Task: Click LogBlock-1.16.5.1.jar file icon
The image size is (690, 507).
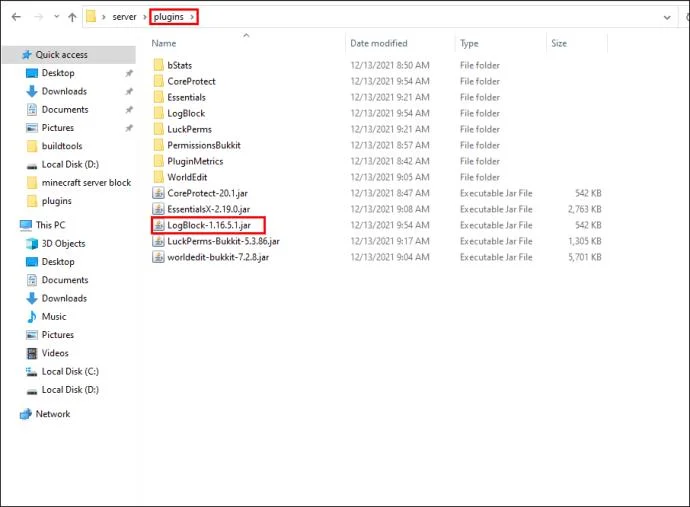Action: click(158, 225)
